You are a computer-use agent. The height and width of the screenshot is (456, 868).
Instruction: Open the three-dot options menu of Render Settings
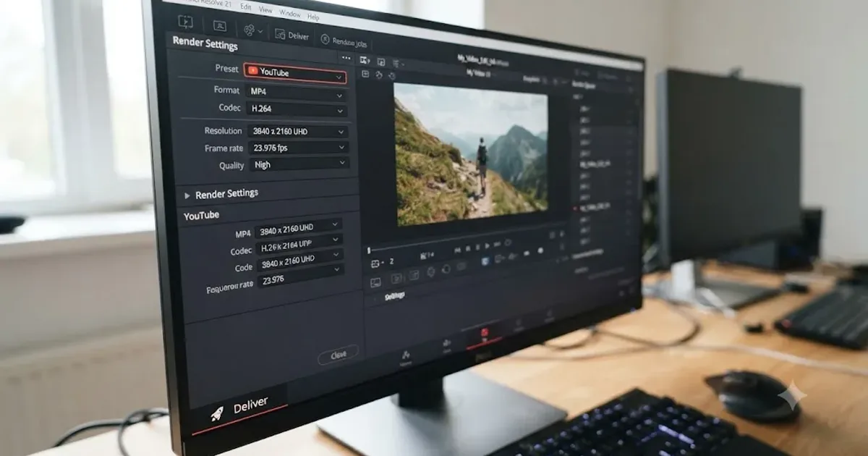[346, 58]
